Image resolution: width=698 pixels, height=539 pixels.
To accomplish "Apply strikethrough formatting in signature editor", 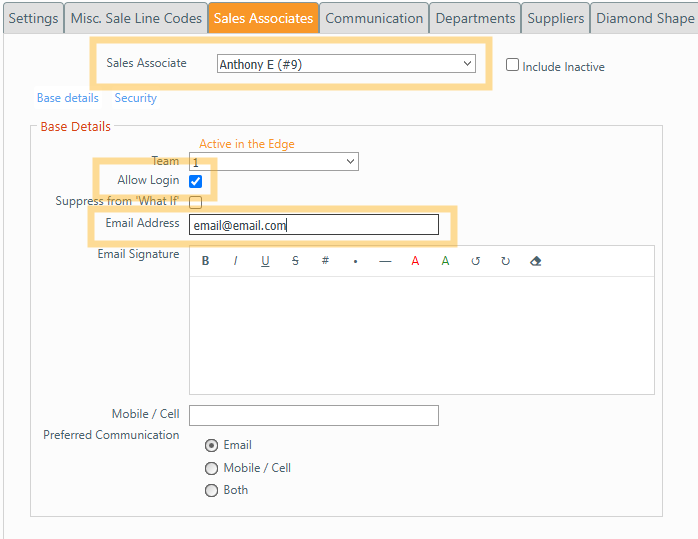I will coord(296,262).
